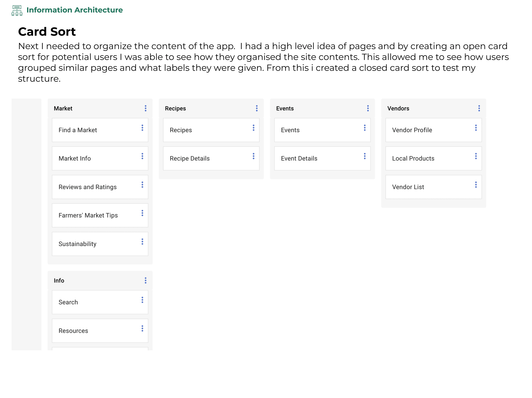Viewport: 532px width, 398px height.
Task: Select the Farmers' Market Tips card
Action: tap(100, 215)
